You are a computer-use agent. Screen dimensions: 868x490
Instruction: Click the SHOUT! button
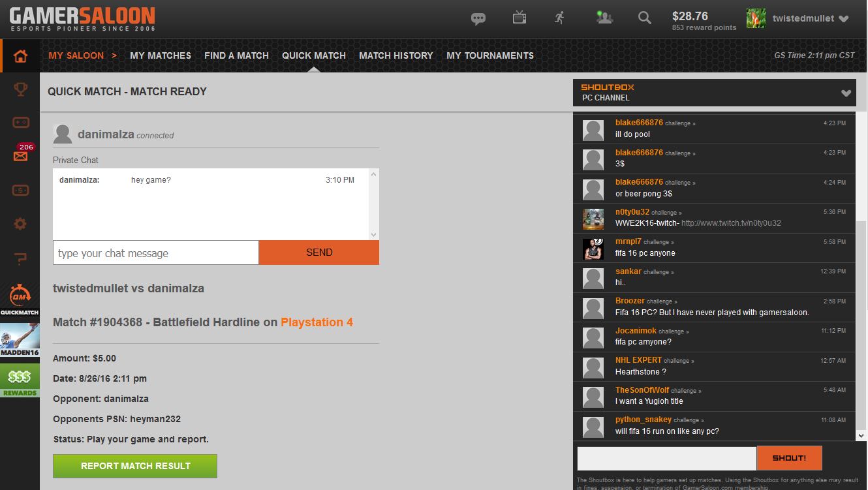pyautogui.click(x=789, y=458)
